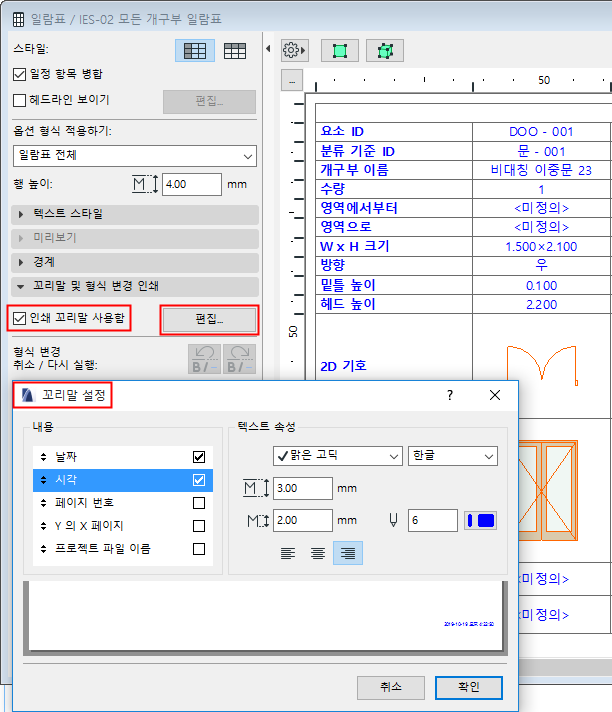Viewport: 612px width, 712px height.
Task: Align footer text center
Action: click(318, 553)
